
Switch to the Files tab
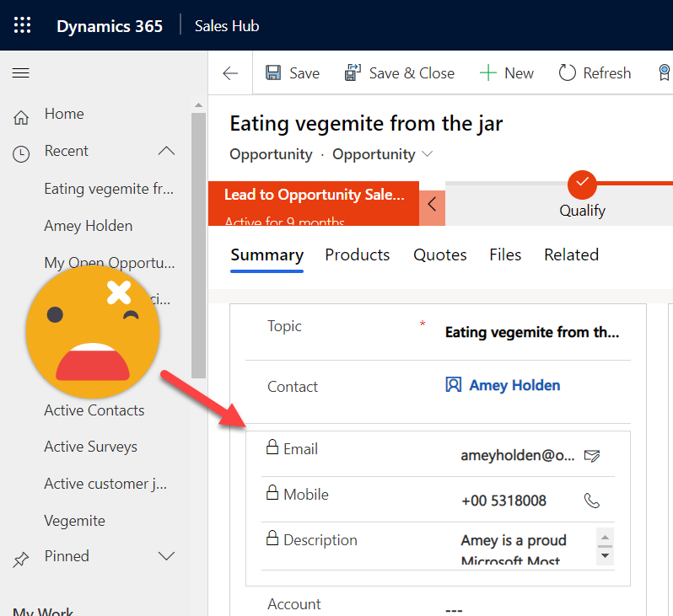505,255
